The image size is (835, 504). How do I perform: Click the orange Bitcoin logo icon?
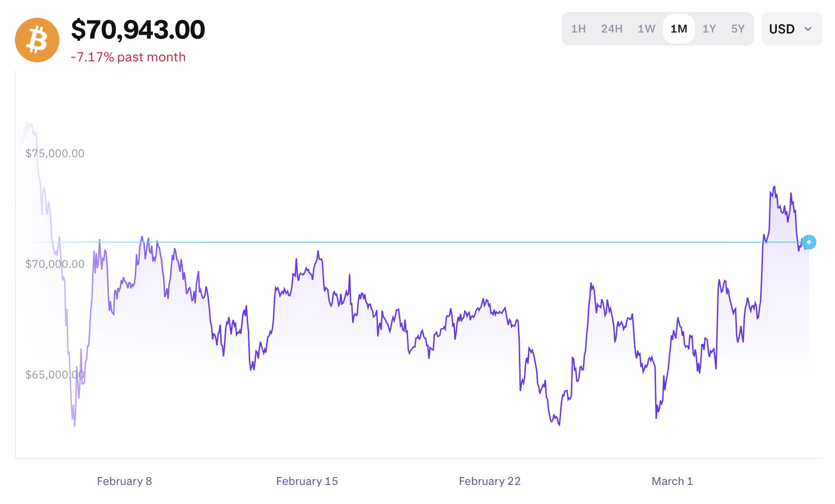[37, 40]
